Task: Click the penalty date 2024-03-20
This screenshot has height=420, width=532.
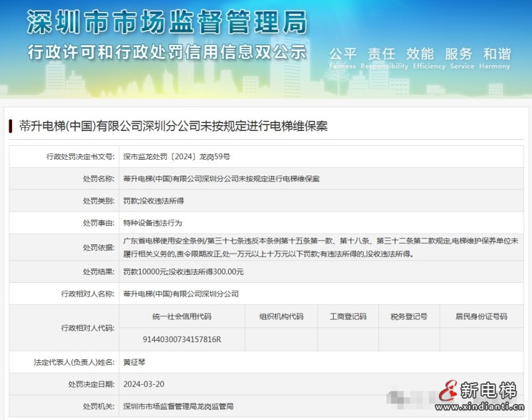Action: 144,387
